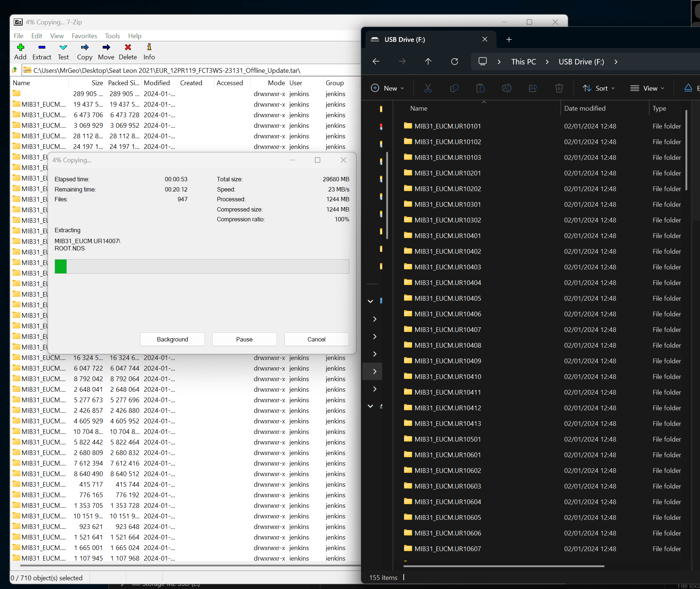The image size is (700, 589).
Task: Open the Info toolbar icon
Action: [x=149, y=48]
